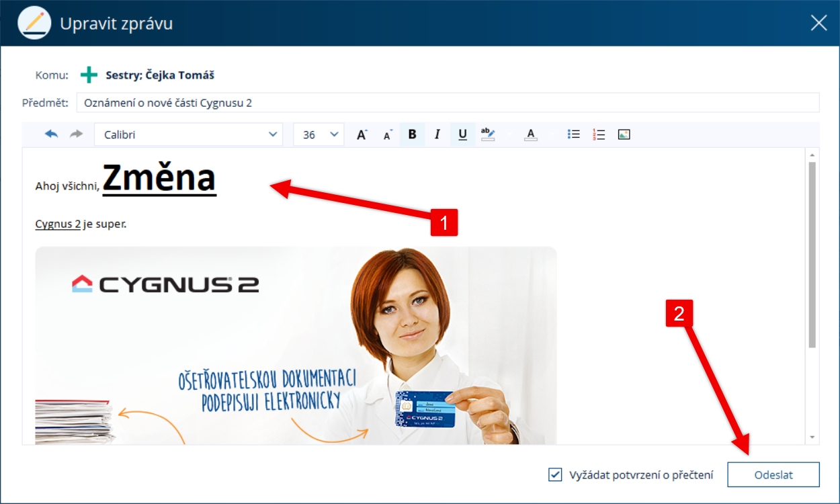Add recipients with the green plus icon
The height and width of the screenshot is (504, 840).
coord(89,75)
